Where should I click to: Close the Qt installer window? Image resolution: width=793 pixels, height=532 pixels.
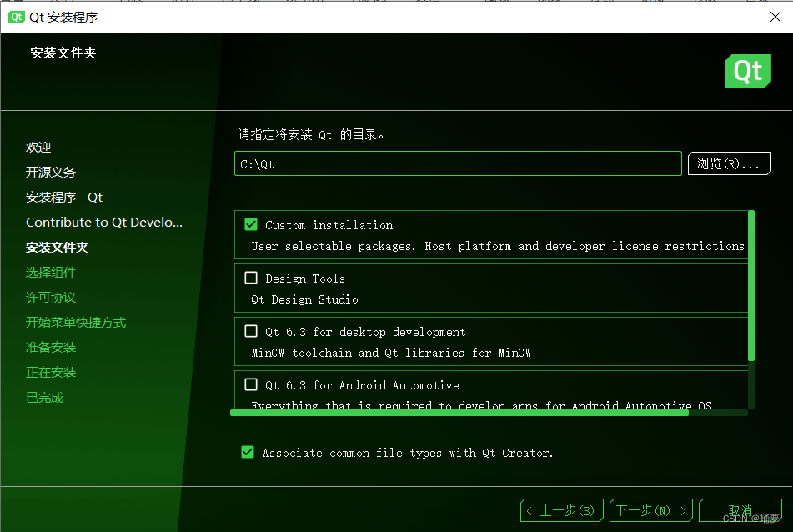(775, 17)
